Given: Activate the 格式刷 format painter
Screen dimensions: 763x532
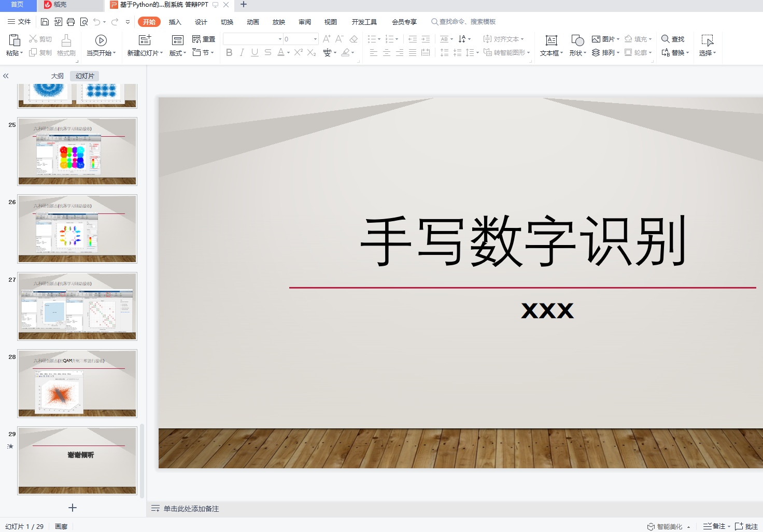Looking at the screenshot, I should tap(66, 45).
